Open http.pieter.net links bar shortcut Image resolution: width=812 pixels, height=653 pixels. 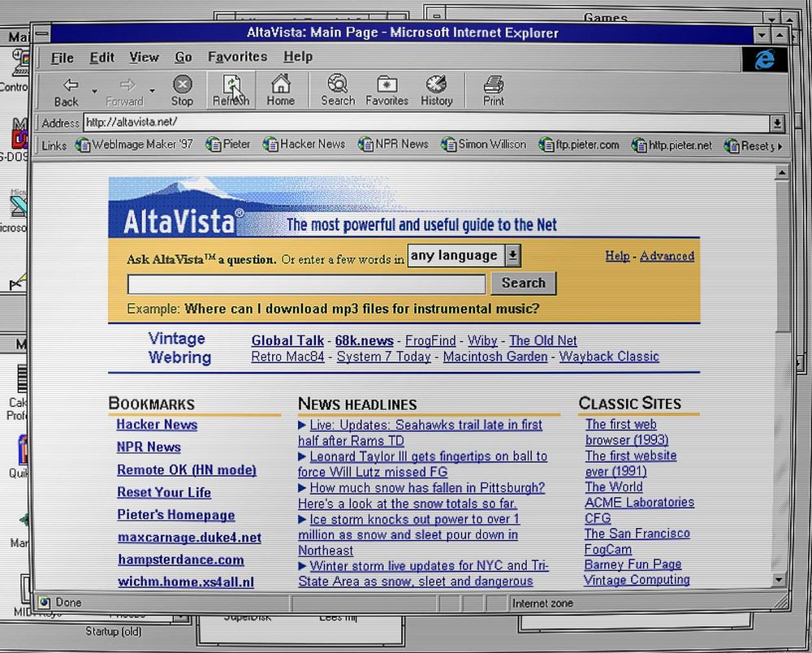point(672,145)
